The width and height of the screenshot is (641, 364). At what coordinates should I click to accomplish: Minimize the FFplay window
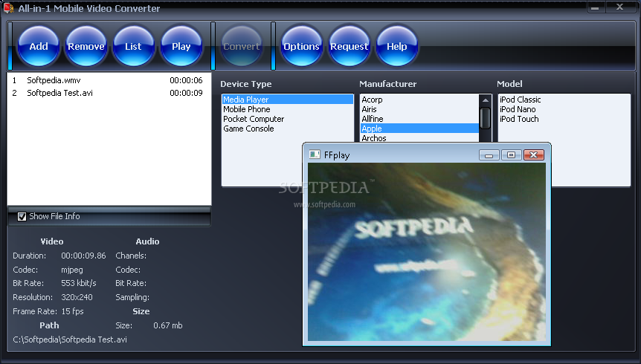489,155
